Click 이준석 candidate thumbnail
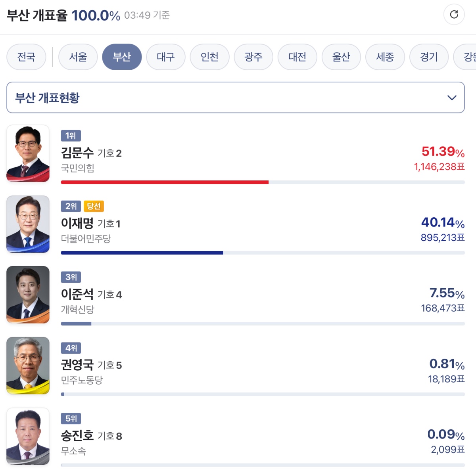 point(28,295)
